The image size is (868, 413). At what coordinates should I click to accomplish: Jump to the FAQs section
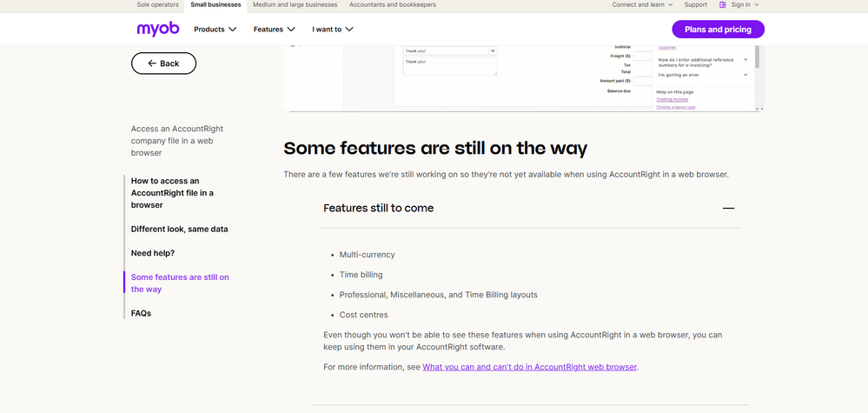141,313
